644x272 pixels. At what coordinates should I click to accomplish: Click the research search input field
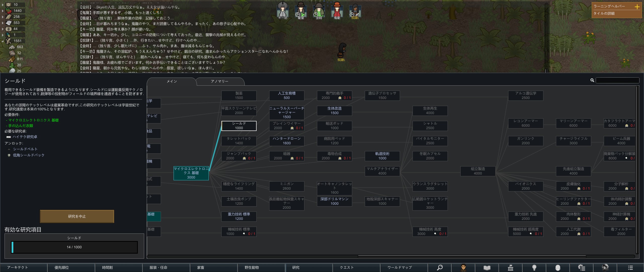pyautogui.click(x=617, y=80)
